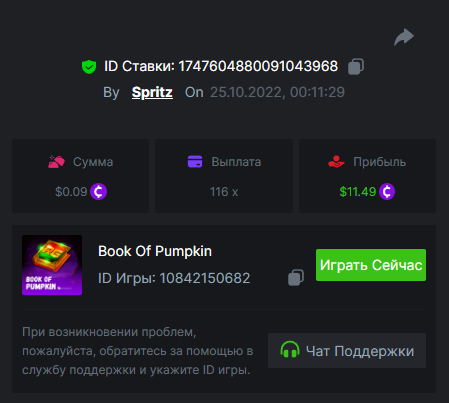Image resolution: width=449 pixels, height=403 pixels.
Task: Copy the bet ID with the copy icon
Action: click(x=356, y=66)
